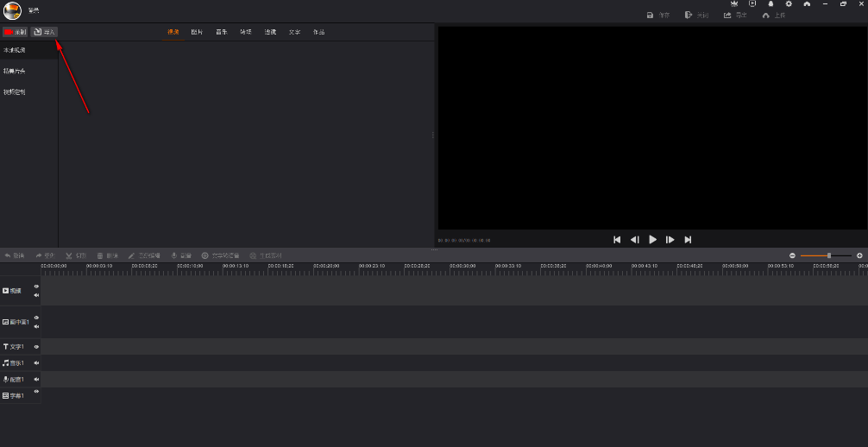Click the Save (保存) toolbar button

tap(657, 16)
